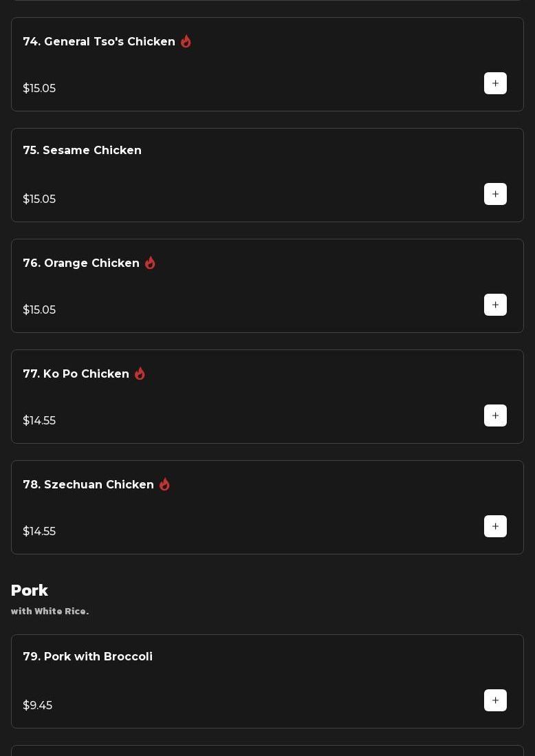Viewport: 535px width, 756px height.
Task: Select 76. Orange Chicken item name
Action: pos(81,263)
